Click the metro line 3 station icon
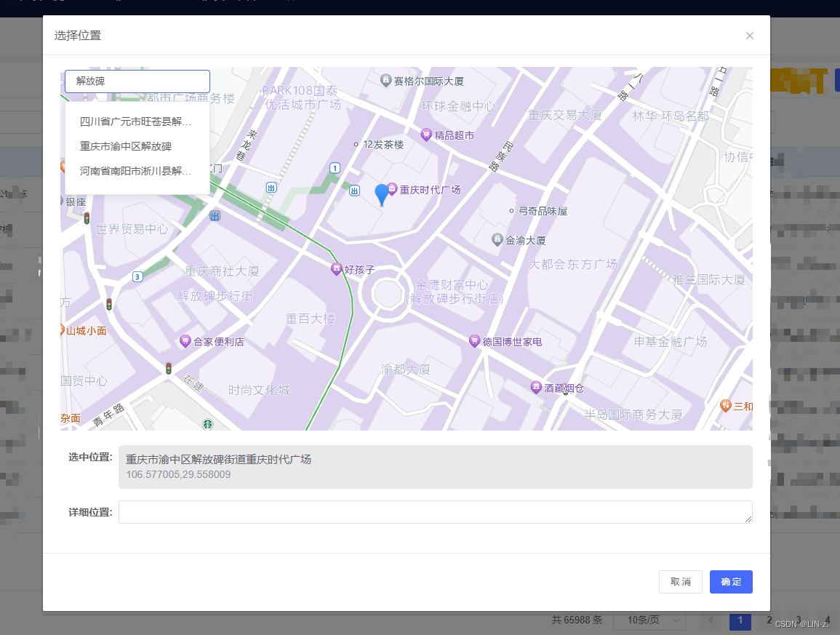This screenshot has width=840, height=635. pyautogui.click(x=137, y=276)
